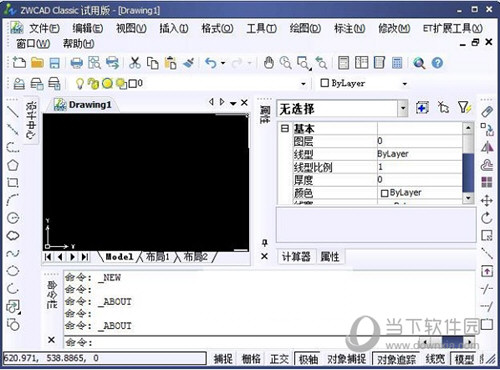Screen dimensions: 500x370
Task: Select the Arc draw tool
Action: click(13, 200)
